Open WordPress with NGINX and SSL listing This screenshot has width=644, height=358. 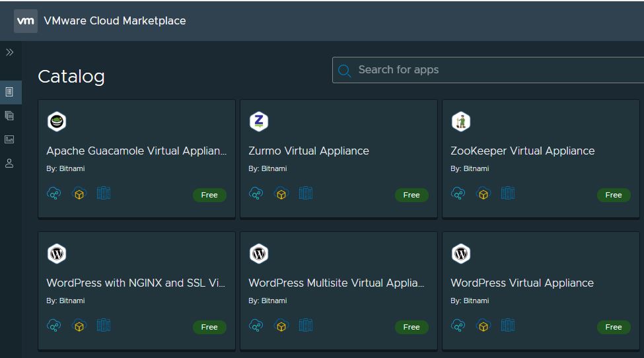point(136,283)
